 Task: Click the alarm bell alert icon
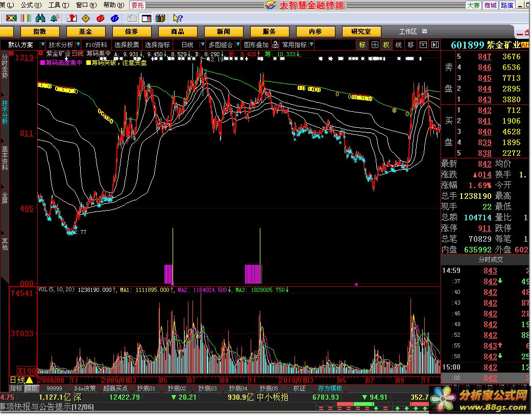pos(55,18)
